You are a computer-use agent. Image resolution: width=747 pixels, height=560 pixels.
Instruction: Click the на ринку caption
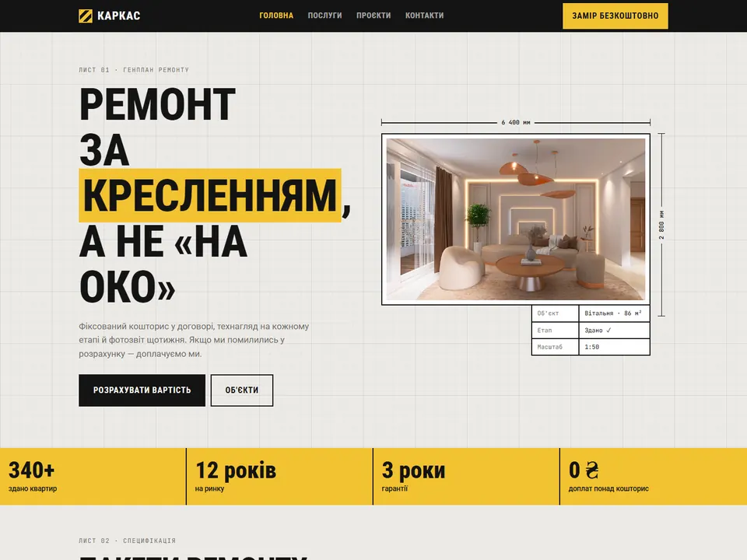click(x=209, y=488)
